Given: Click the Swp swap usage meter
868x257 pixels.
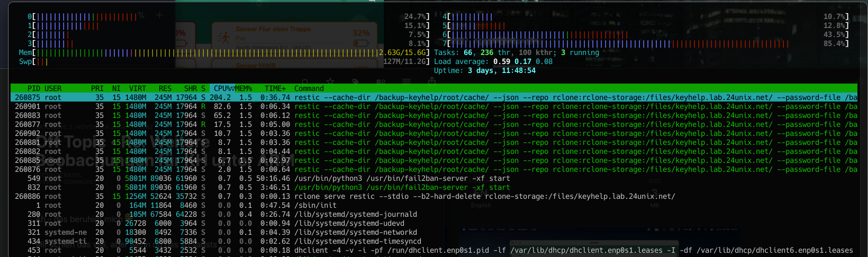Looking at the screenshot, I should (41, 62).
